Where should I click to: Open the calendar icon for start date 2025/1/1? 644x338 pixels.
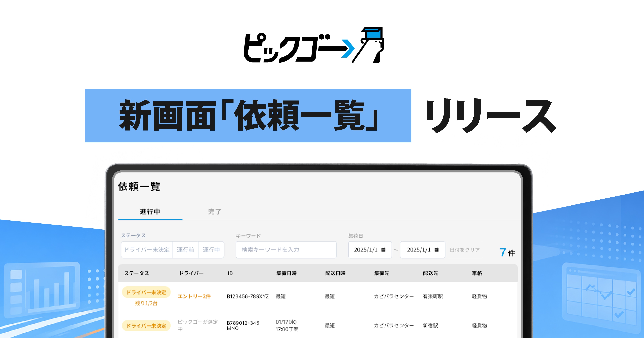point(383,250)
